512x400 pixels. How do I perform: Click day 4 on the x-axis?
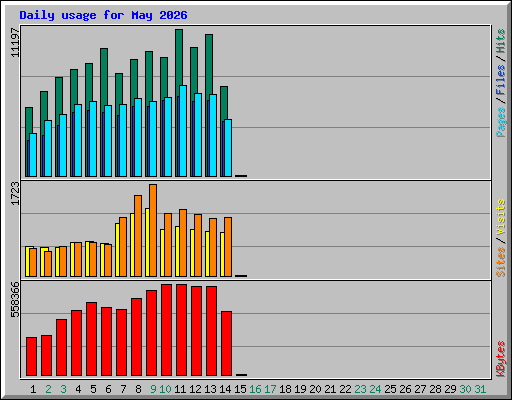coord(78,389)
